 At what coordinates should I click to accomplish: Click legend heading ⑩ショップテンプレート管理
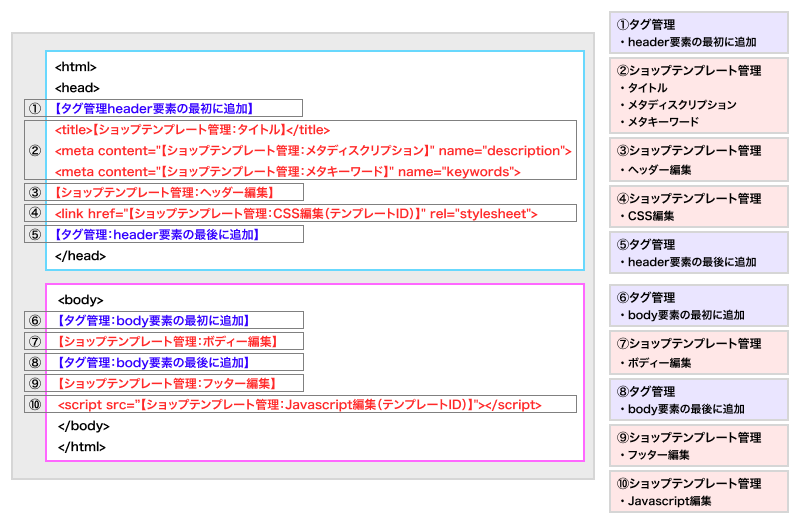[689, 483]
